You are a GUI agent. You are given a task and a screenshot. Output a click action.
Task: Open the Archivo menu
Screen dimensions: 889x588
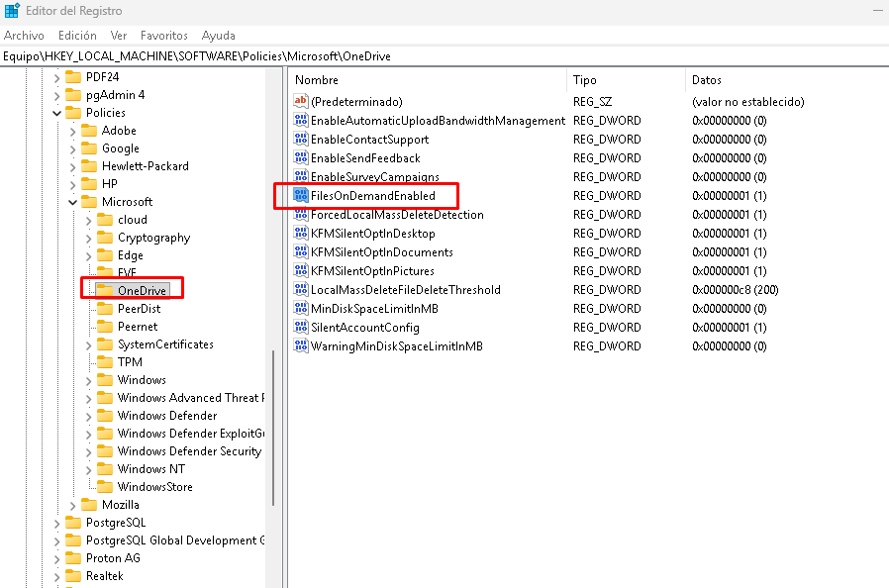point(24,36)
